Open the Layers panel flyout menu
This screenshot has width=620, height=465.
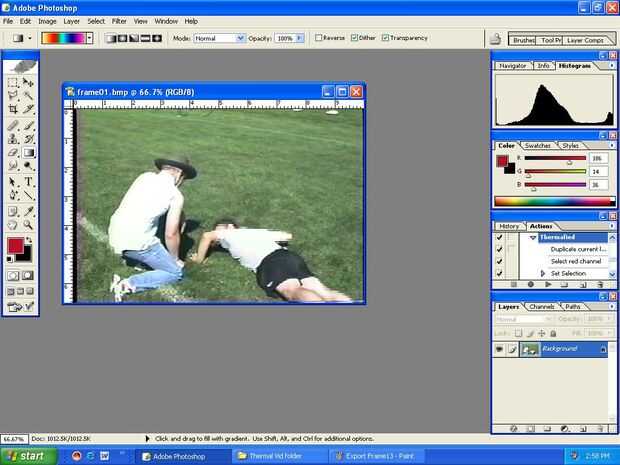coord(612,306)
